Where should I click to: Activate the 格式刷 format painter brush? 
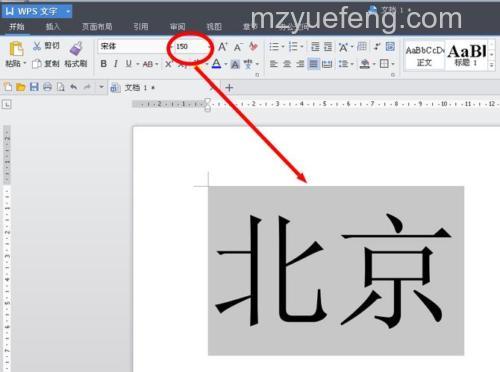76,54
